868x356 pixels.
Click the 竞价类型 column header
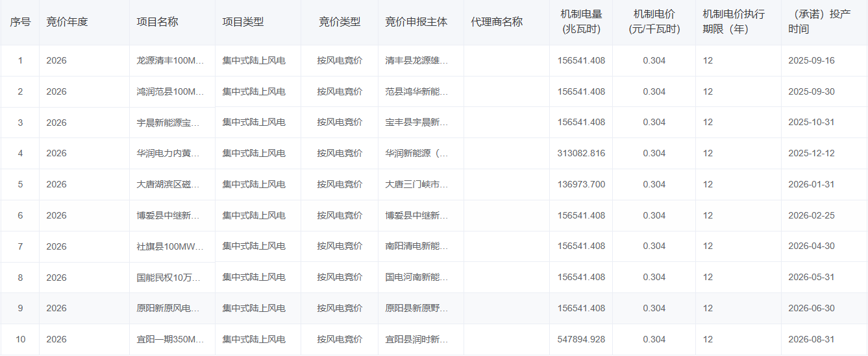[x=340, y=22]
